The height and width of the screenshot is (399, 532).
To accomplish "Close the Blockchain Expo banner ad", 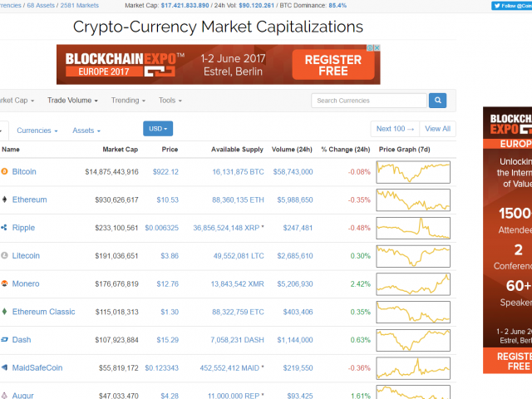I will click(377, 48).
